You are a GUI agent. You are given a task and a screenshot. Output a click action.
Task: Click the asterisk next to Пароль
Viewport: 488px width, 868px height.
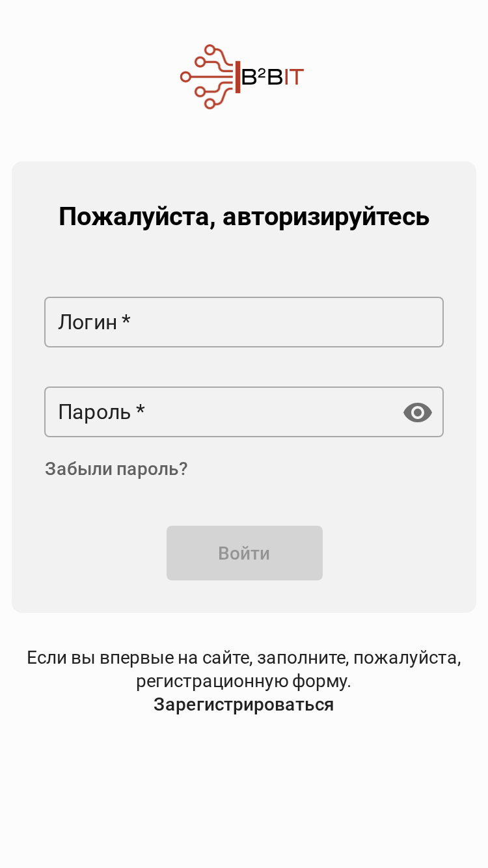[x=140, y=409]
